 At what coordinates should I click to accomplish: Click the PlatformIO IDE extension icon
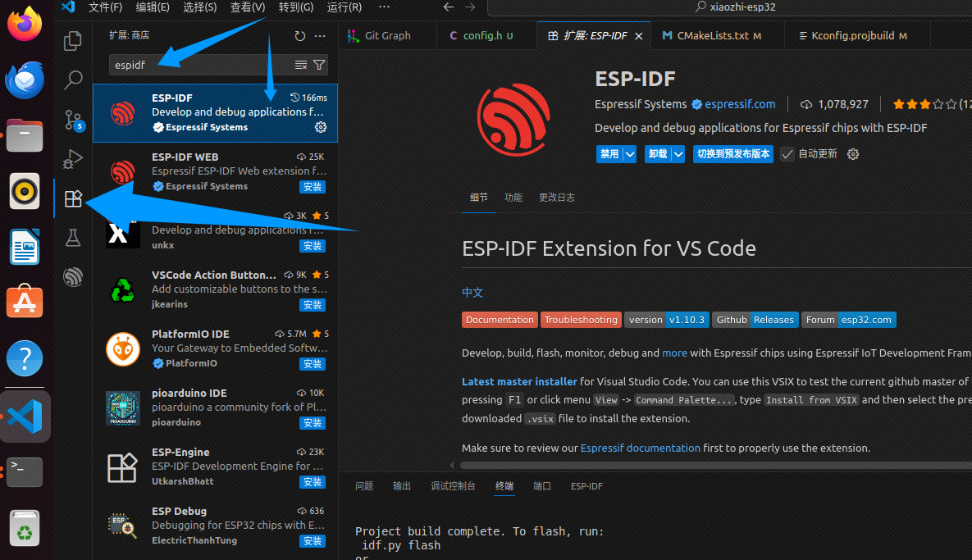[x=123, y=348]
